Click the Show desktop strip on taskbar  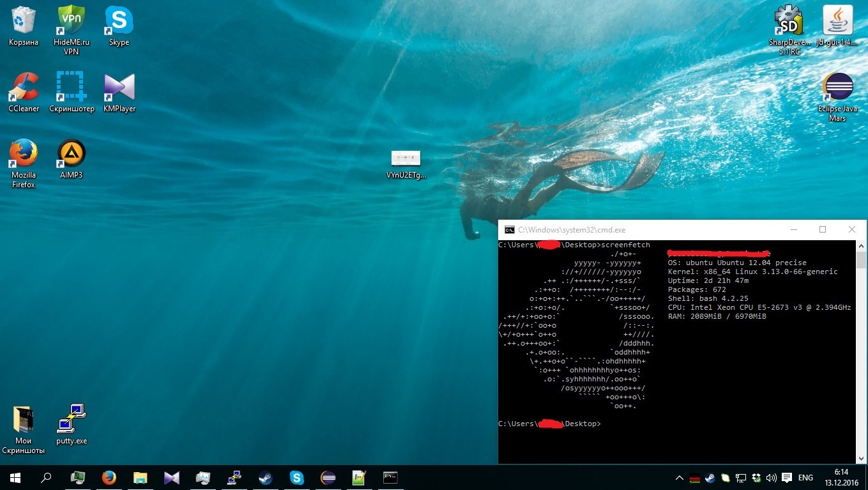point(866,477)
